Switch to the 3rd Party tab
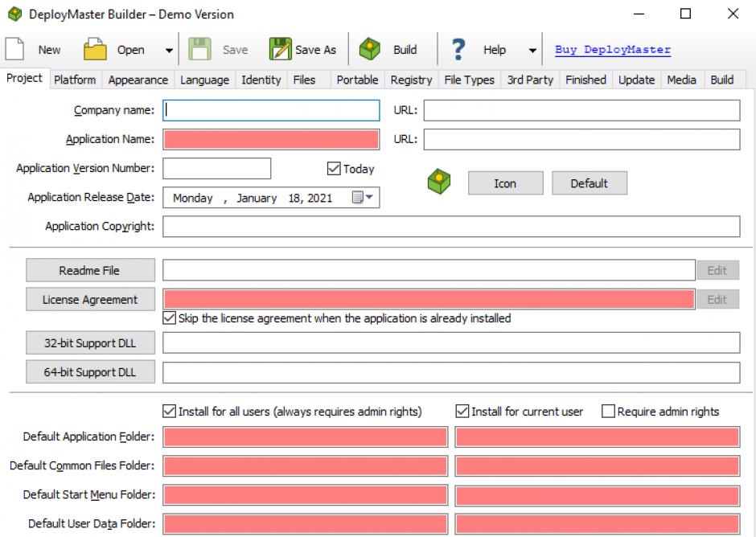This screenshot has height=537, width=756. pyautogui.click(x=530, y=80)
